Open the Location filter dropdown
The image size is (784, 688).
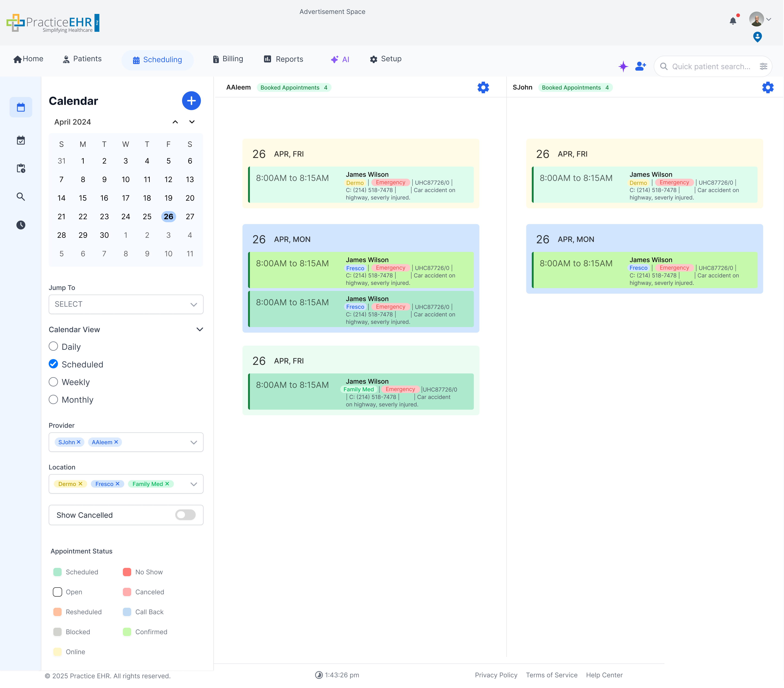point(194,484)
